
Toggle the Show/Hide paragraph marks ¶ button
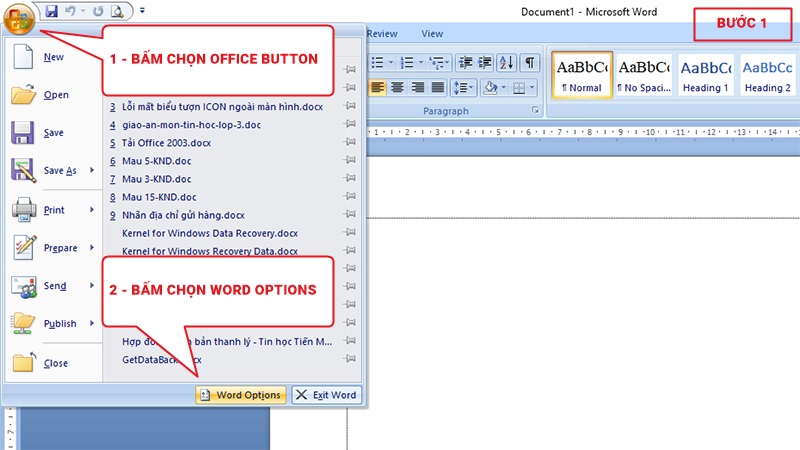pos(529,63)
